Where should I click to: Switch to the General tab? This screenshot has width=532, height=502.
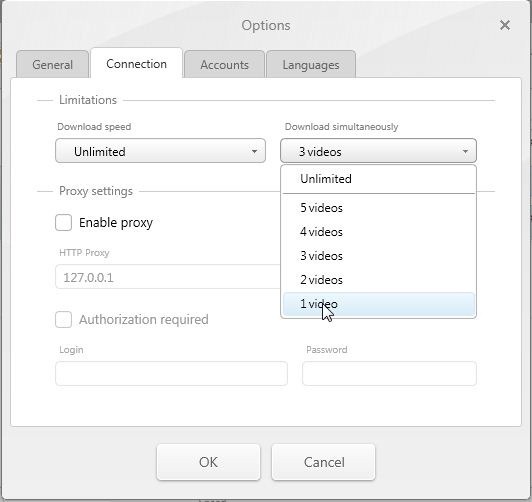tap(53, 64)
